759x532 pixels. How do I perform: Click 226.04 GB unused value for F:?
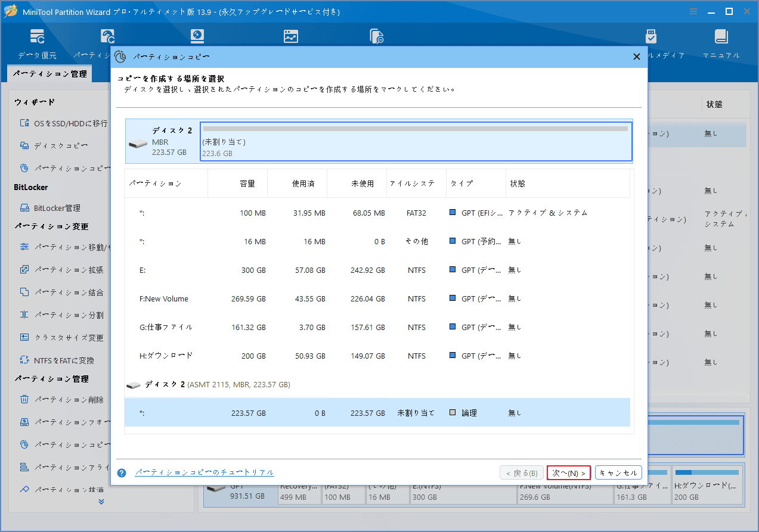[367, 298]
